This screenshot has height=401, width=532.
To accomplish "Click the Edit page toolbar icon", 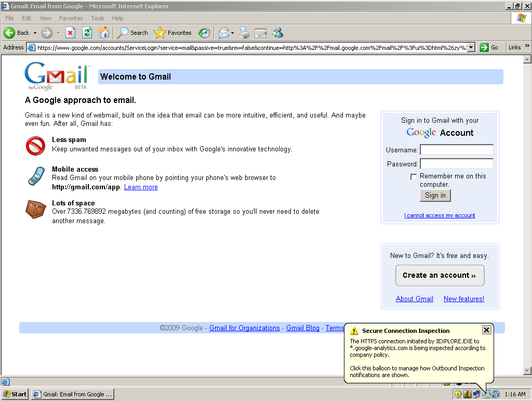I will coord(261,33).
